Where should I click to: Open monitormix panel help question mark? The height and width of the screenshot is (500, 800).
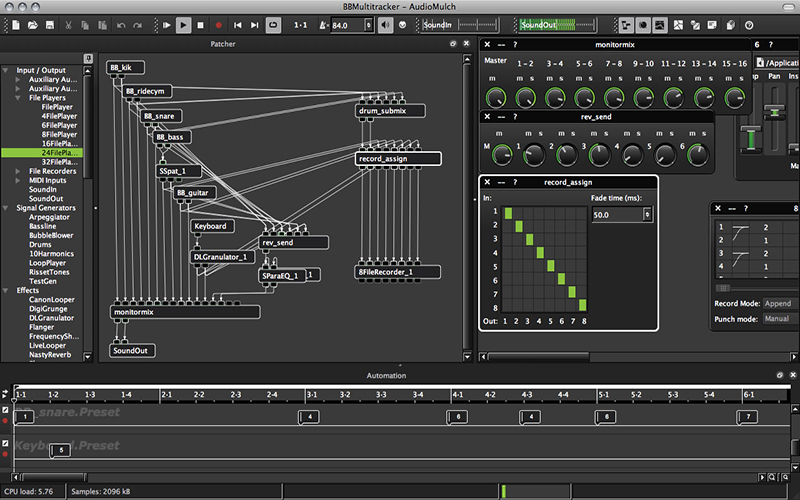point(515,45)
